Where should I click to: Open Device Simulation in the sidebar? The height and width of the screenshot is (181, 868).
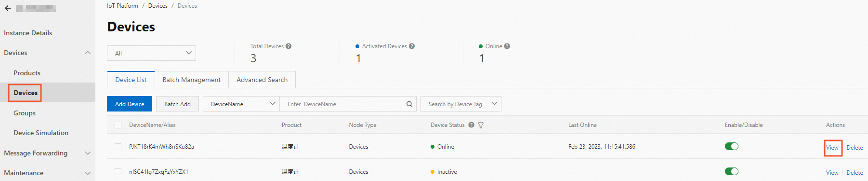tap(41, 133)
